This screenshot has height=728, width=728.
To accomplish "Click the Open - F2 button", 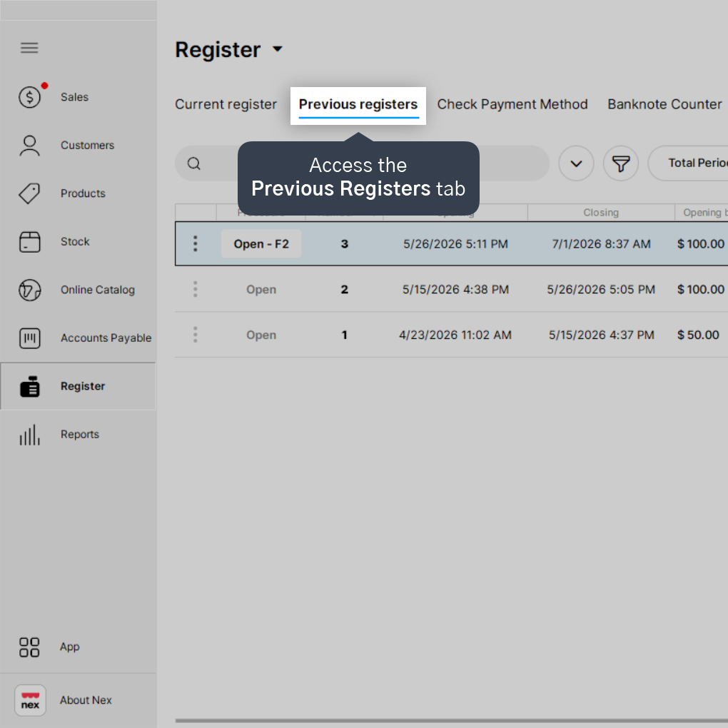I will coord(261,244).
